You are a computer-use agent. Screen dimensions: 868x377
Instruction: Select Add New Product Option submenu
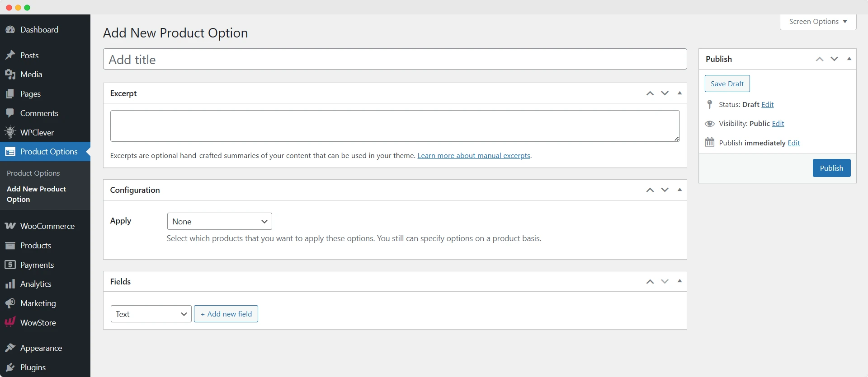click(x=36, y=194)
